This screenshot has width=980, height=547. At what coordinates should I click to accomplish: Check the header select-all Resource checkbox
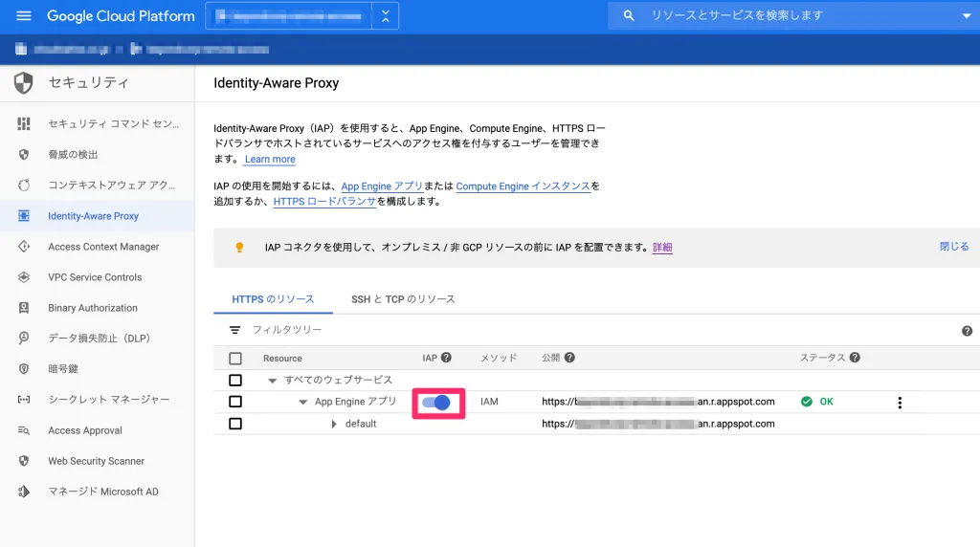(235, 359)
